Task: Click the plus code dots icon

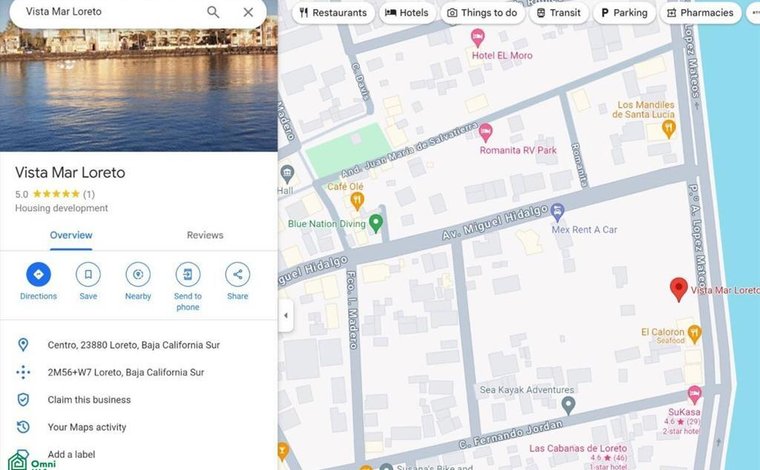Action: click(23, 372)
